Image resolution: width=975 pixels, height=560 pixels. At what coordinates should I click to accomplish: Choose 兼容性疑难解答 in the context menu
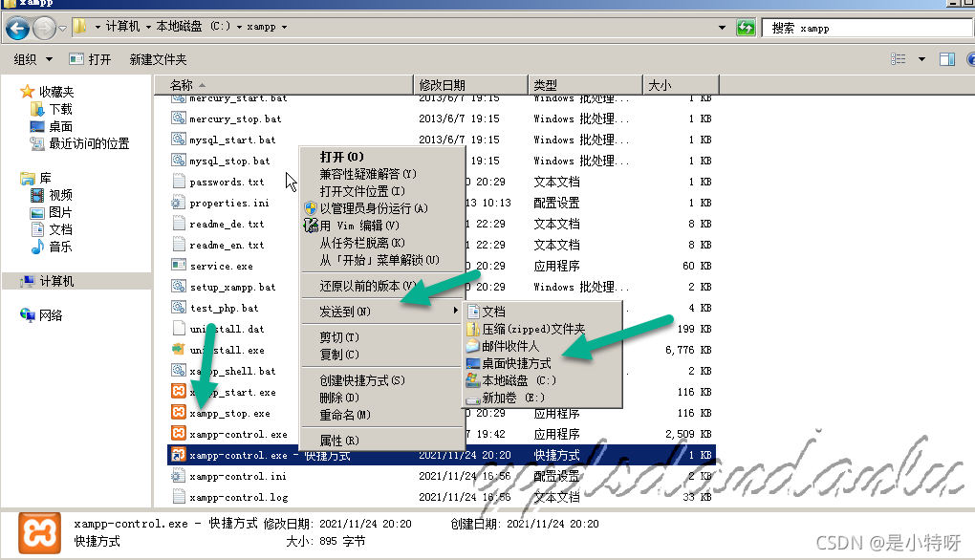(x=381, y=174)
